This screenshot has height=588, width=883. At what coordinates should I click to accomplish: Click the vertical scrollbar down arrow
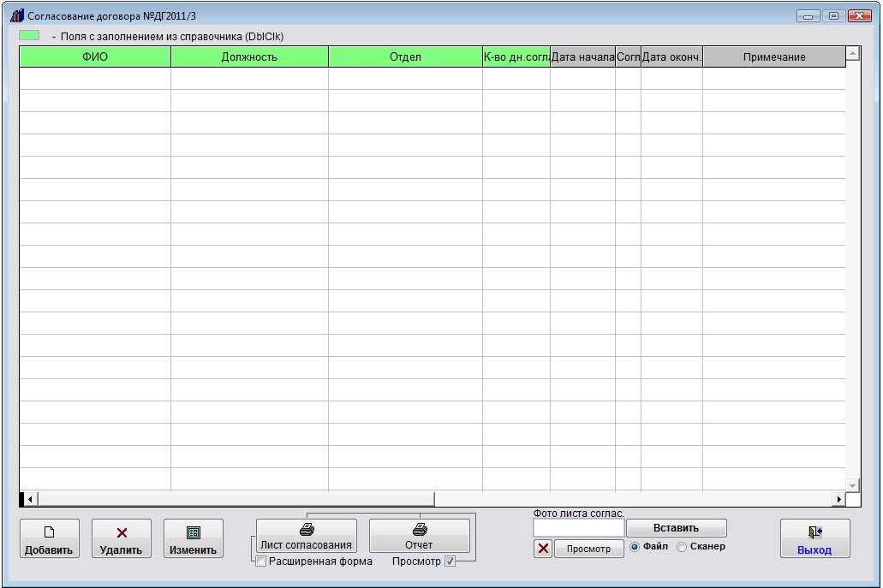852,485
